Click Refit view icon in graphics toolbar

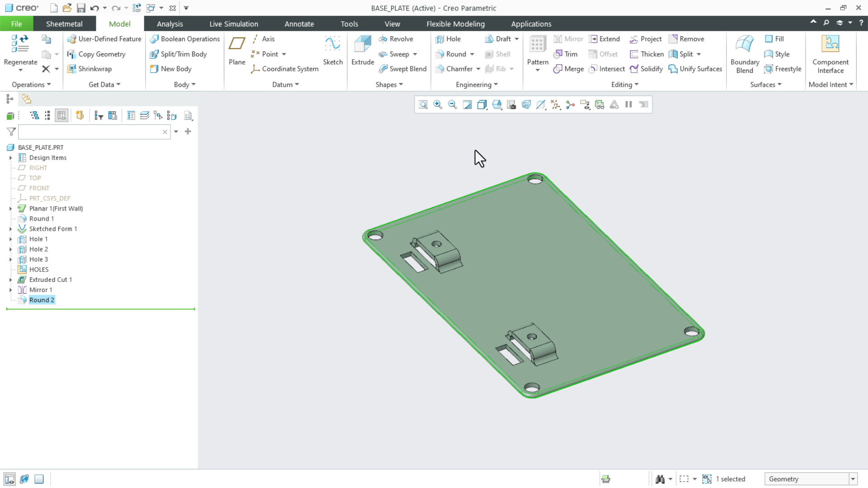[x=423, y=105]
